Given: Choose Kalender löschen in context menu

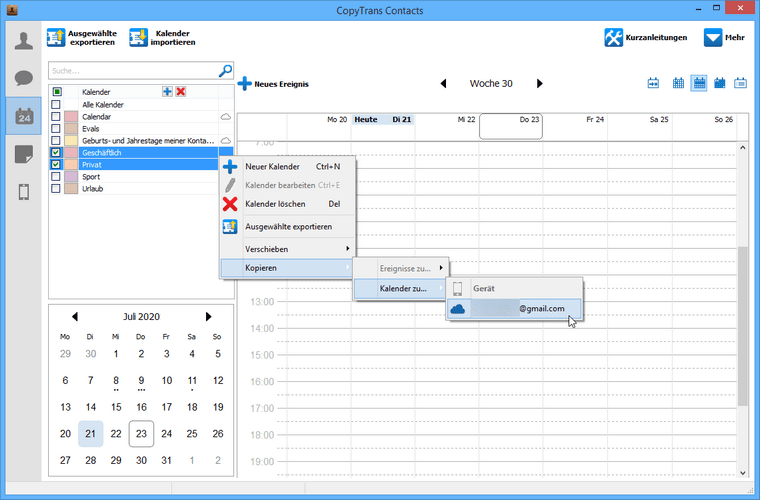Looking at the screenshot, I should click(x=288, y=204).
